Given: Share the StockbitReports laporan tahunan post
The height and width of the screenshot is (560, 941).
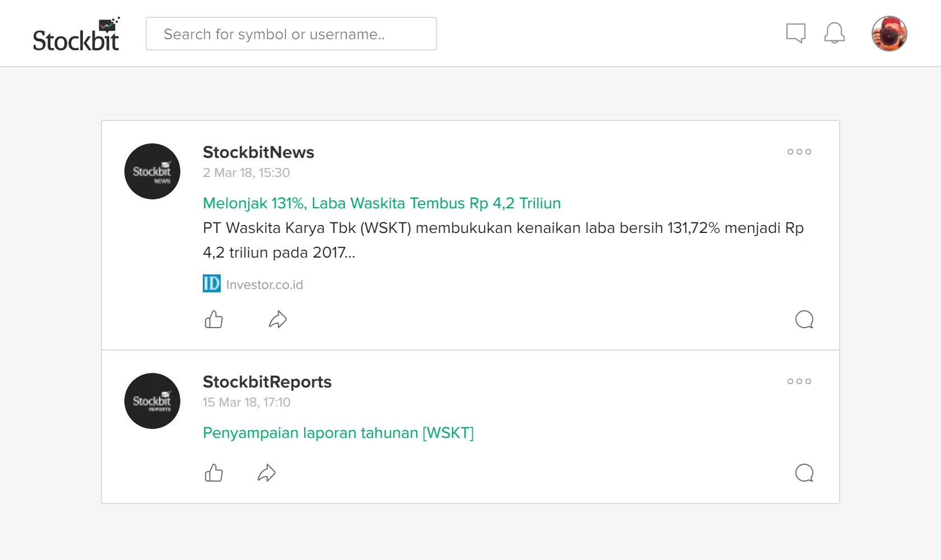Looking at the screenshot, I should (x=267, y=473).
